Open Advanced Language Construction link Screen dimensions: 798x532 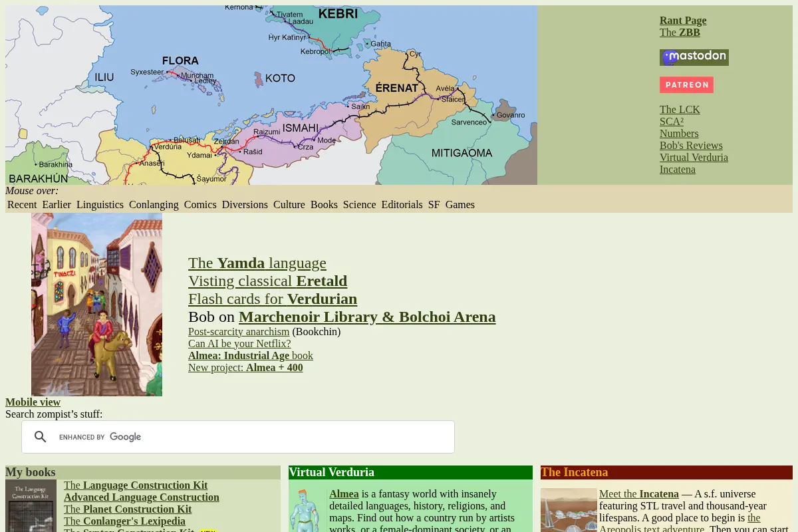coord(142,497)
